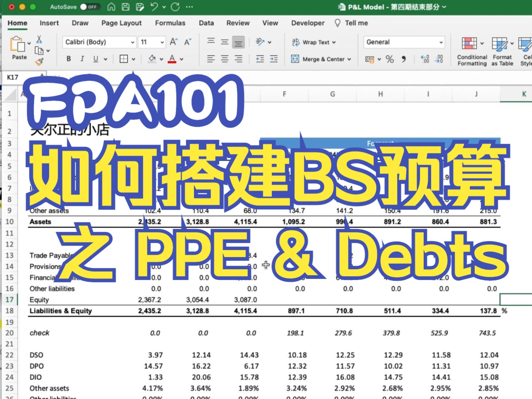The height and width of the screenshot is (399, 532).
Task: Open the Underline style dropdown arrow
Action: pos(106,59)
